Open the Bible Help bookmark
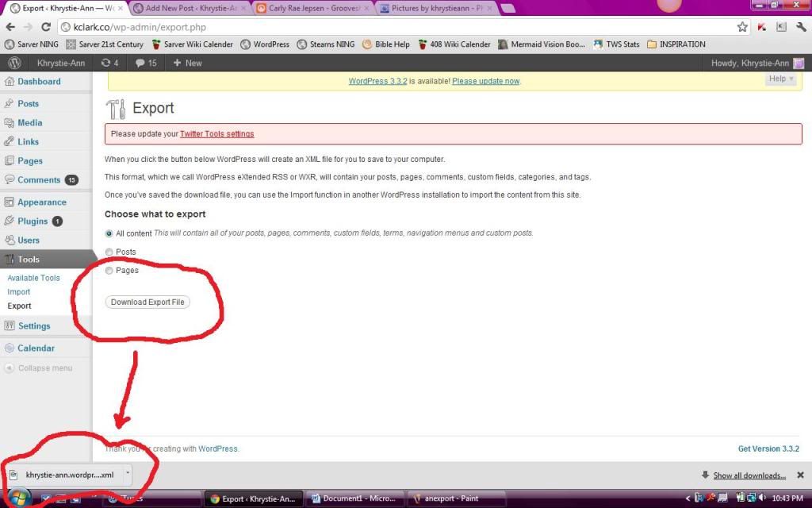Viewport: 812px width, 508px height. [x=386, y=44]
